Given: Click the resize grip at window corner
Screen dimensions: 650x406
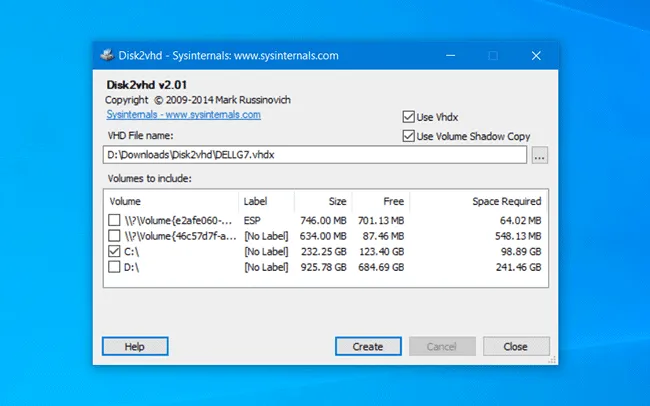Looking at the screenshot, I should point(552,360).
